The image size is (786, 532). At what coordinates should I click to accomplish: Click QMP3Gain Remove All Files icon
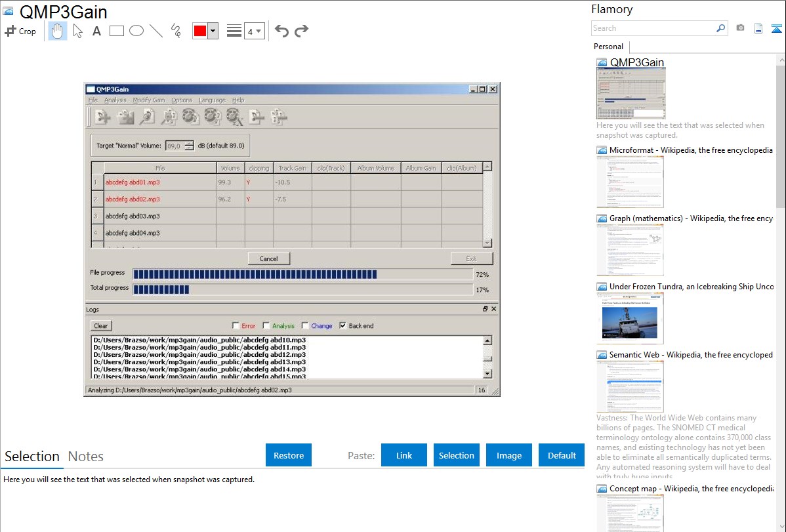click(x=279, y=117)
